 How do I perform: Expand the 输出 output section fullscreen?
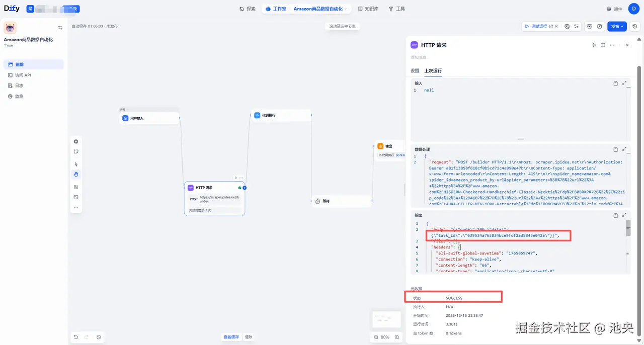tap(624, 215)
